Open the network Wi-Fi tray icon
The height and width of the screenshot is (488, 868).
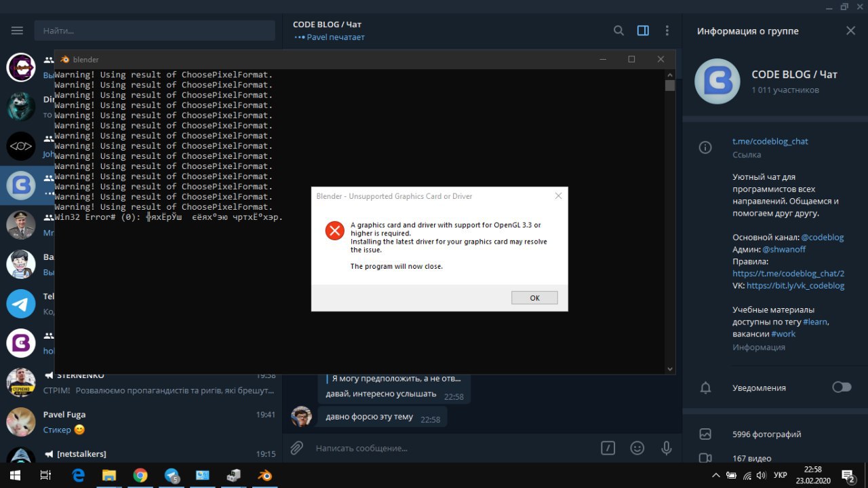click(747, 475)
